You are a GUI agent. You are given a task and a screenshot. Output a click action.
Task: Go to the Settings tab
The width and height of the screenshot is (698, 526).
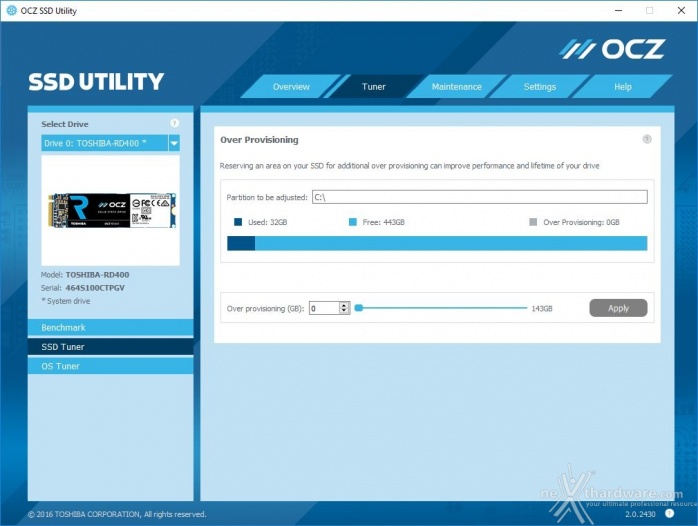point(540,86)
